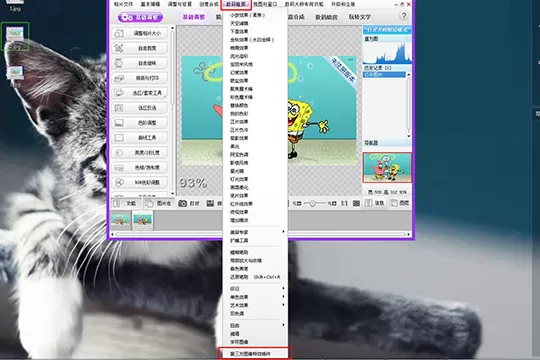Click the history list scroll-down arrow

point(409,136)
